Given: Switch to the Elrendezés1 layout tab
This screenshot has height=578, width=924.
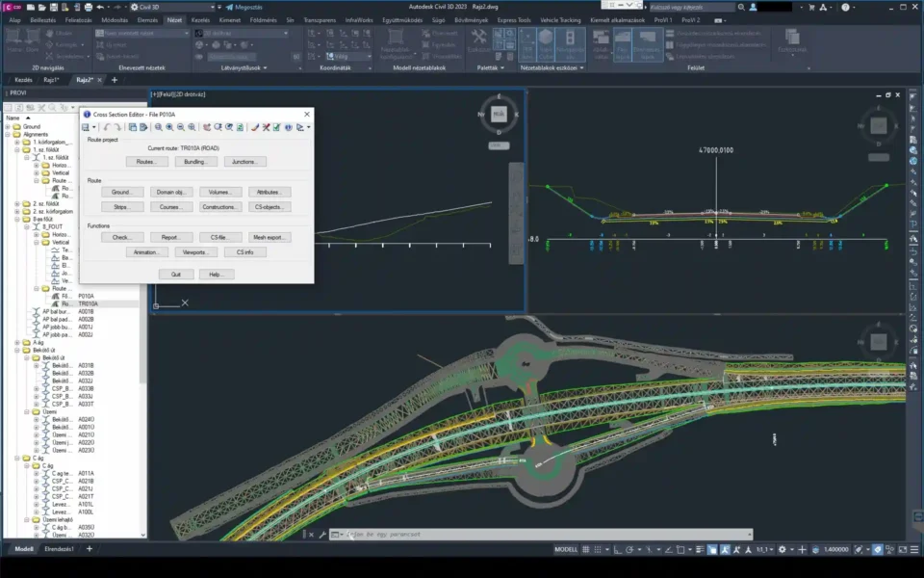Looking at the screenshot, I should (60, 549).
